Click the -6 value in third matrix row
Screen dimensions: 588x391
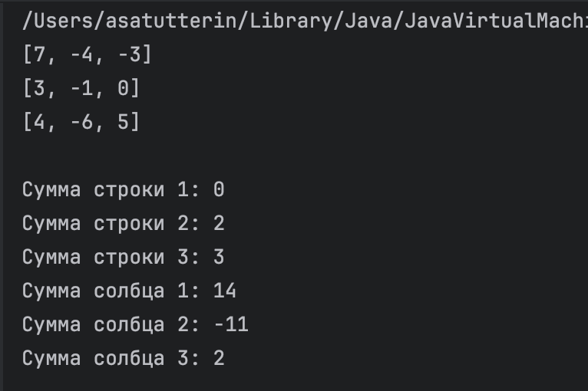pos(81,122)
